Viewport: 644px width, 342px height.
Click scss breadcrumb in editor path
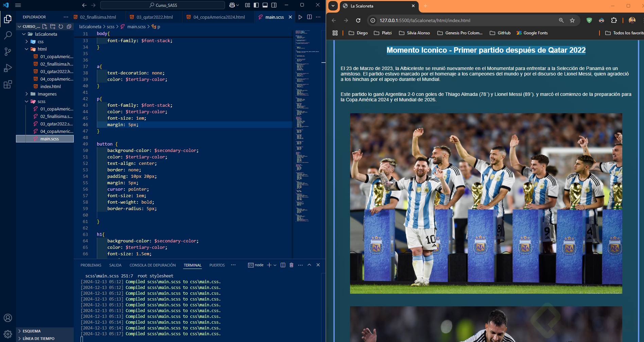click(110, 27)
